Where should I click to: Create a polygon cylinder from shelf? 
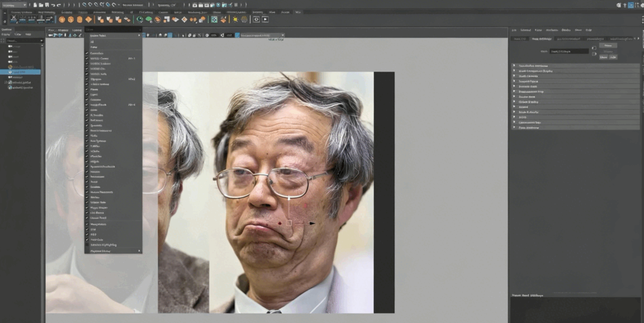point(80,19)
